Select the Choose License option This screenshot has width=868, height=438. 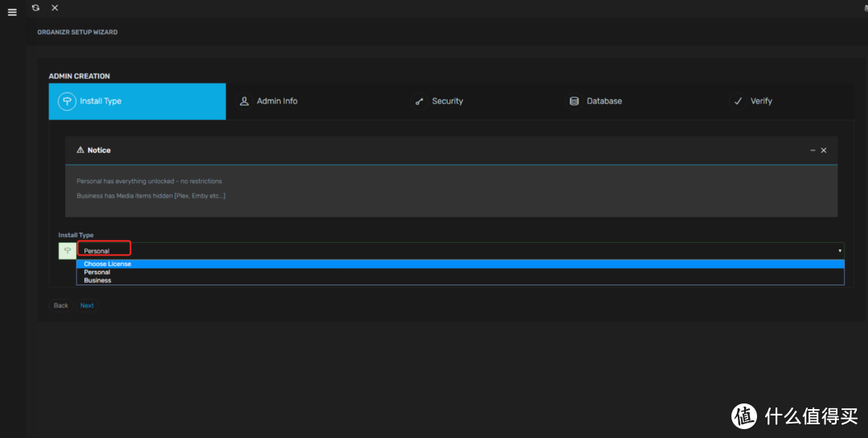pos(108,264)
